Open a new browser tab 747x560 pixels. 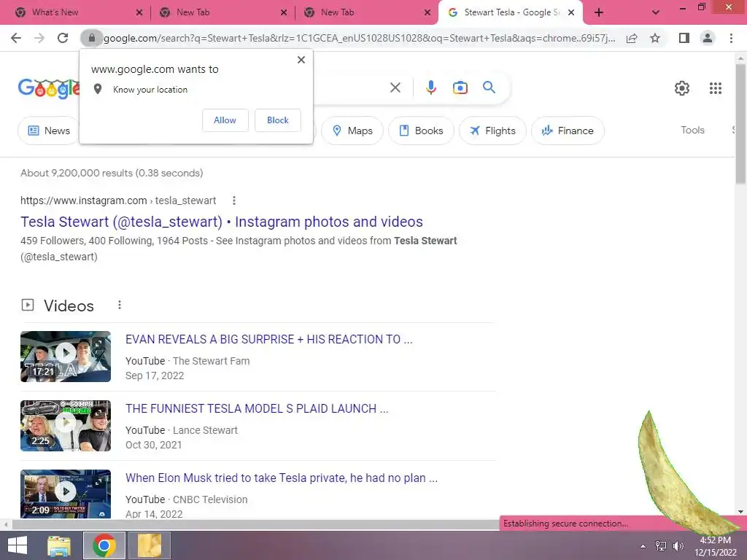[x=599, y=12]
